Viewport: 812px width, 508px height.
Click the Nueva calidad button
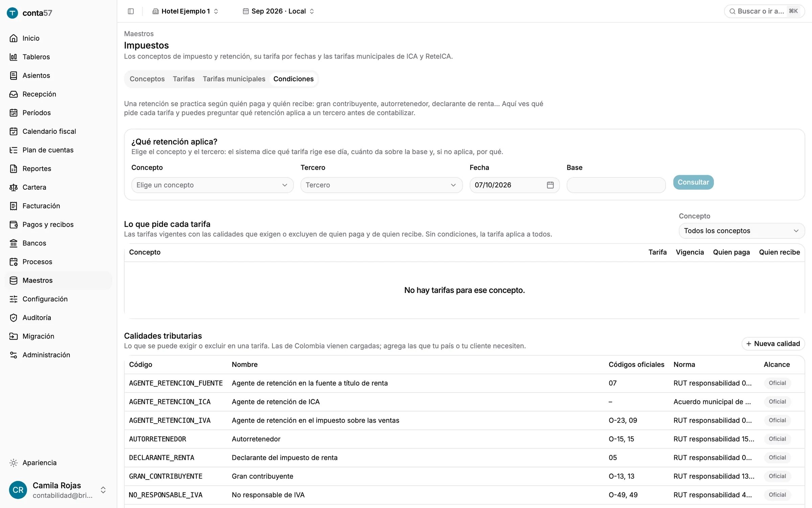click(773, 343)
